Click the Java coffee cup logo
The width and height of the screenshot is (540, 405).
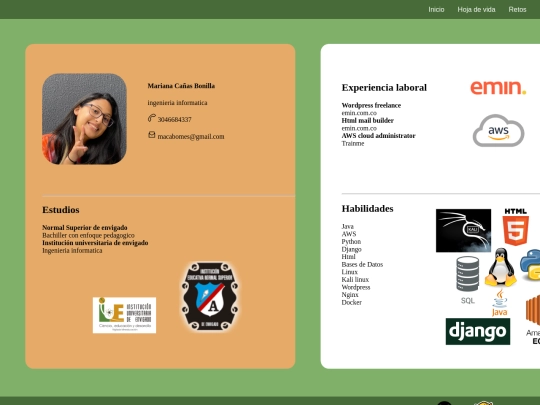tap(499, 303)
